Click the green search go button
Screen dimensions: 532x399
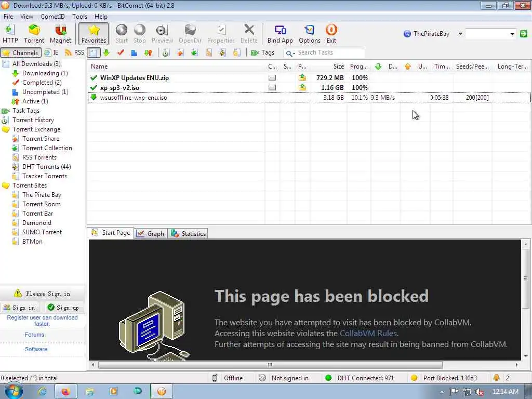pyautogui.click(x=524, y=34)
